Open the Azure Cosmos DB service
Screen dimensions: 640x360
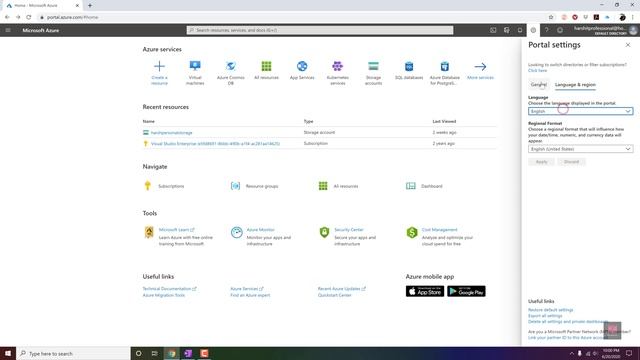231,73
